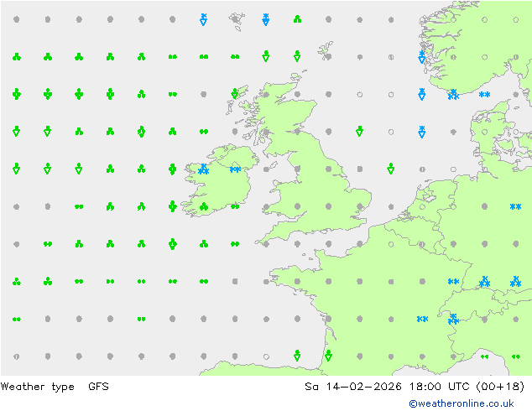This screenshot has width=532, height=411.
Task: Click the green trefoil rain symbol over southern Ireland
Action: click(204, 206)
